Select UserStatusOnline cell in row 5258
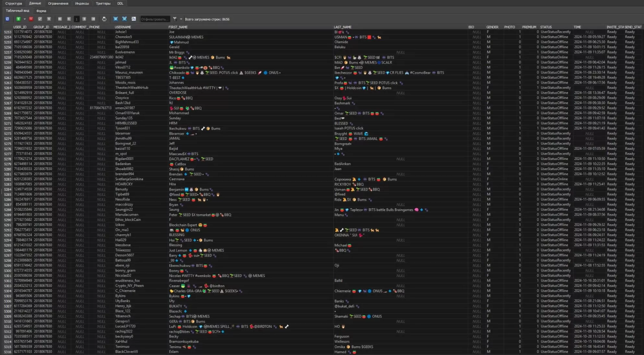 pos(556,57)
